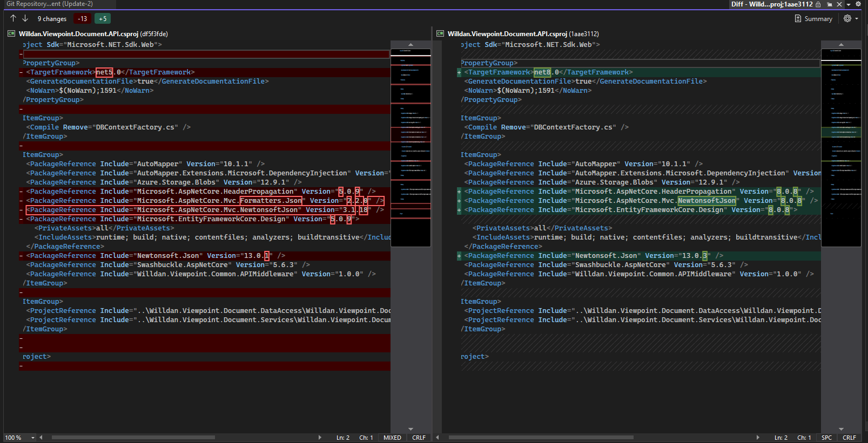868x443 pixels.
Task: Toggle SPC indentation setting in right pane
Action: click(x=826, y=438)
